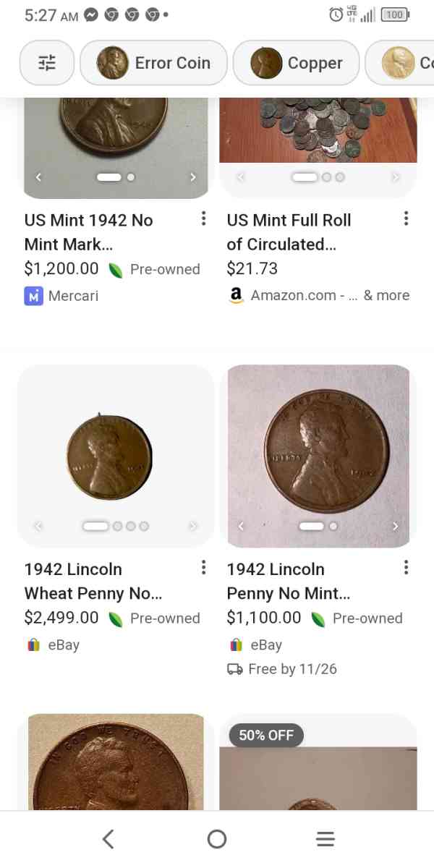Toggle the Copper filter chip
434x868 pixels.
(x=296, y=63)
